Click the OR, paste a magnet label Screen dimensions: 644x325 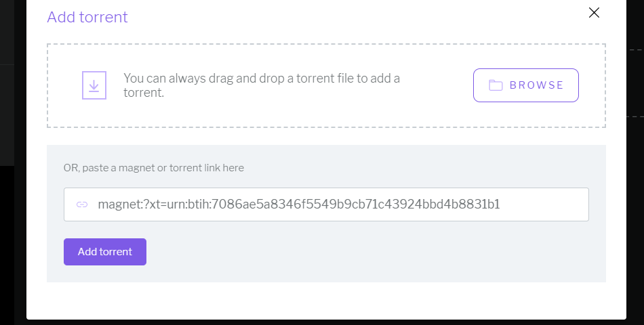pyautogui.click(x=154, y=168)
